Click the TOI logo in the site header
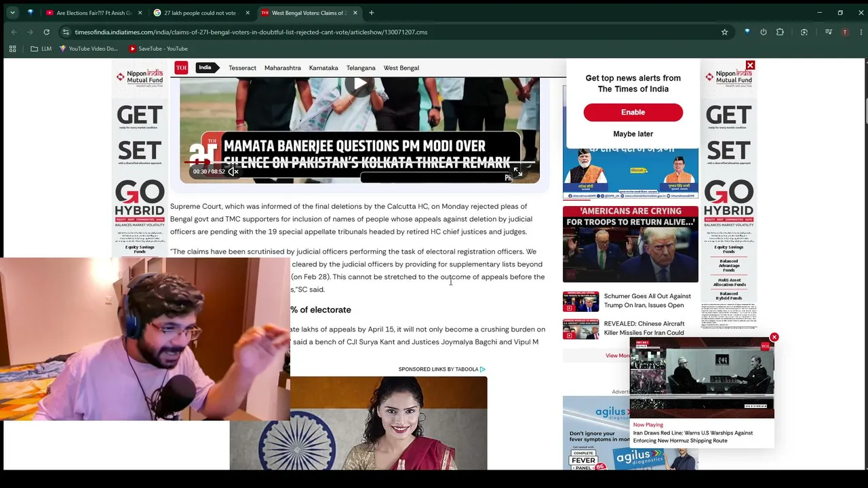This screenshot has height=488, width=868. (181, 68)
